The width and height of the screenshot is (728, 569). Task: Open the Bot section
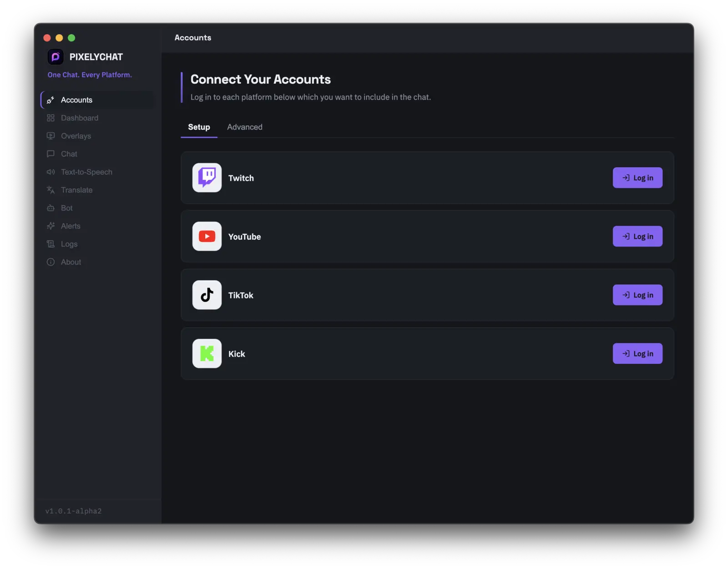97,208
